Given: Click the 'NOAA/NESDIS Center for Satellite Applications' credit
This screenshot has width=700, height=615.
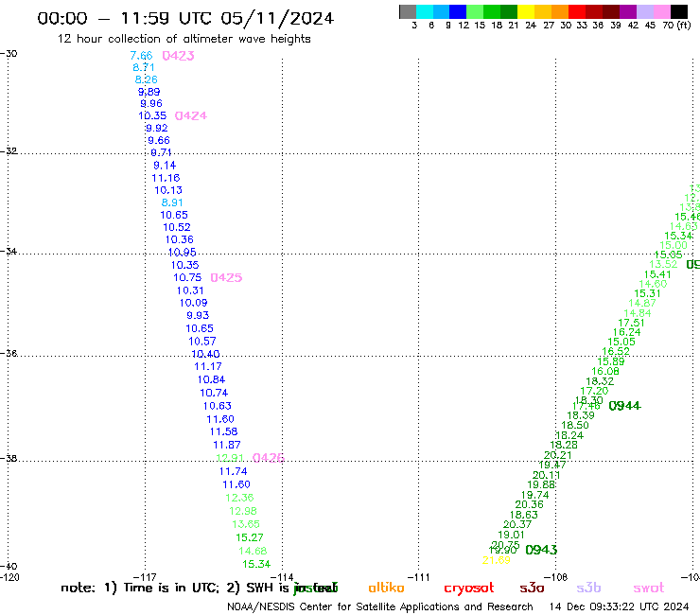Looking at the screenshot, I should point(342,607).
